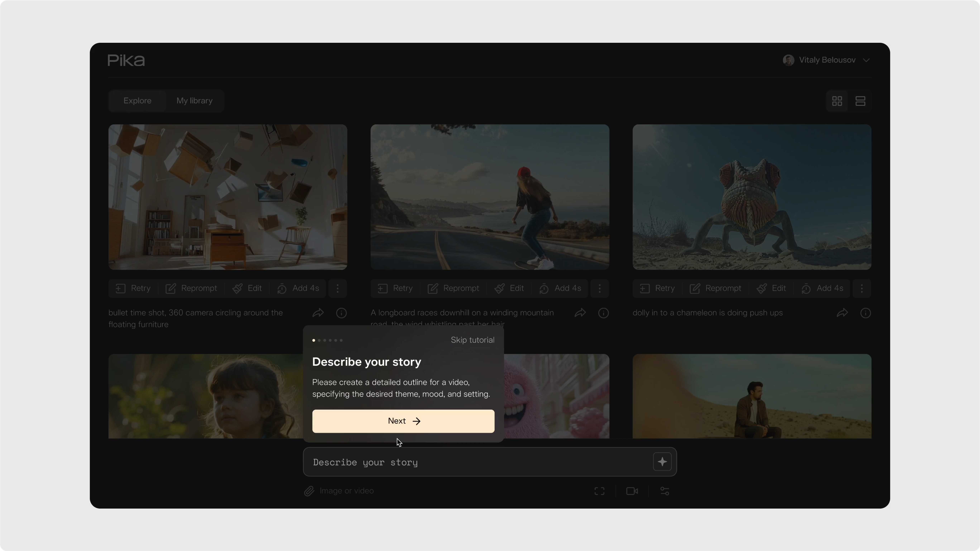Click the Image or video attachment option

click(x=339, y=491)
